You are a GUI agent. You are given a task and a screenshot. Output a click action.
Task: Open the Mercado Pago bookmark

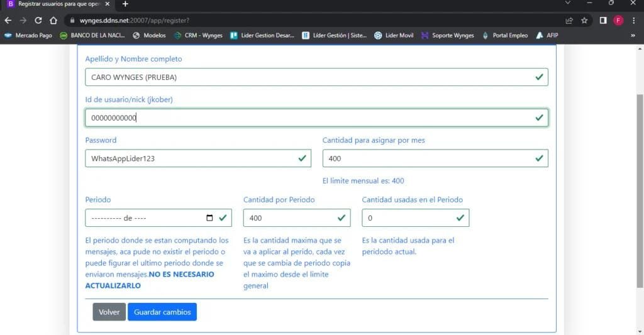[x=28, y=35]
